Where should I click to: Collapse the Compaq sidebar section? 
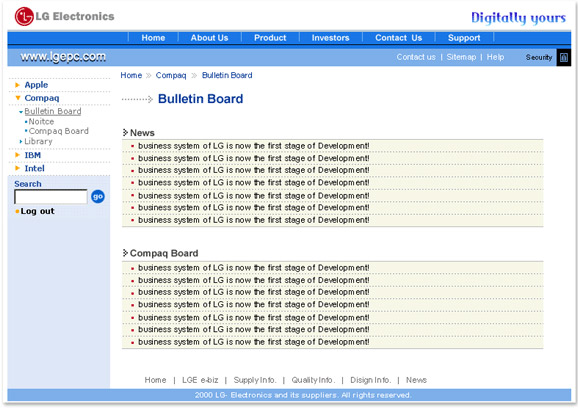pos(18,98)
